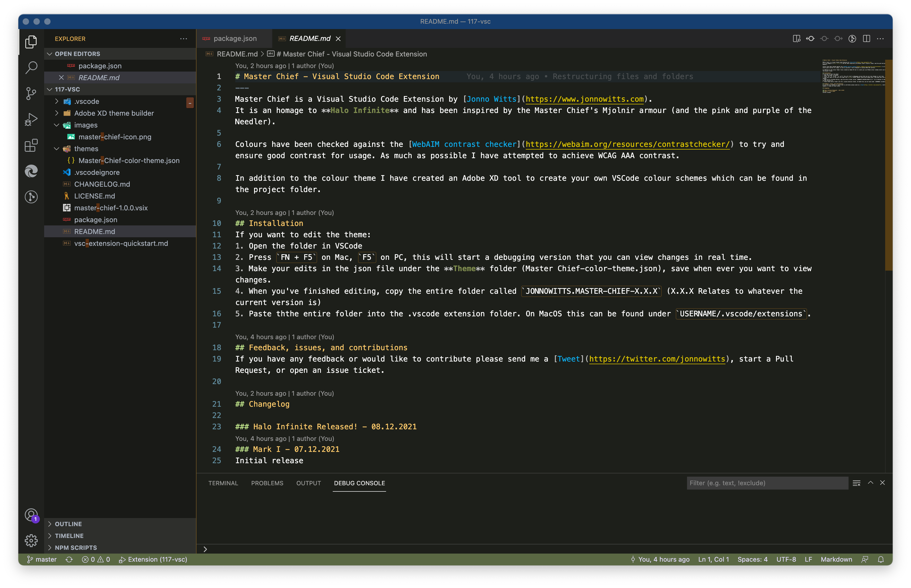
Task: Collapse the Open Editors section
Action: coord(120,54)
